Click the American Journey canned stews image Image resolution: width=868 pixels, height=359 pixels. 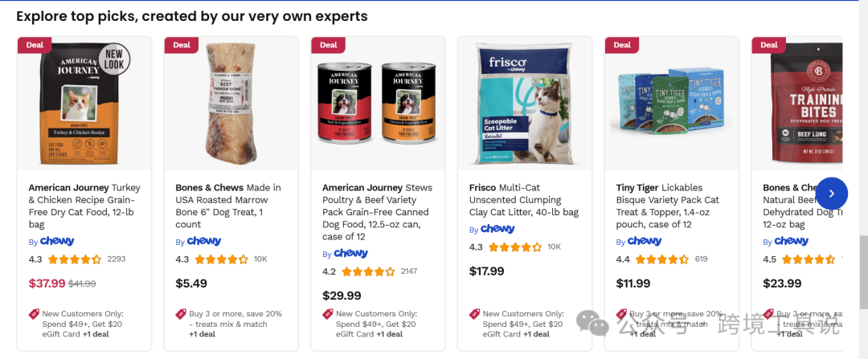click(377, 103)
